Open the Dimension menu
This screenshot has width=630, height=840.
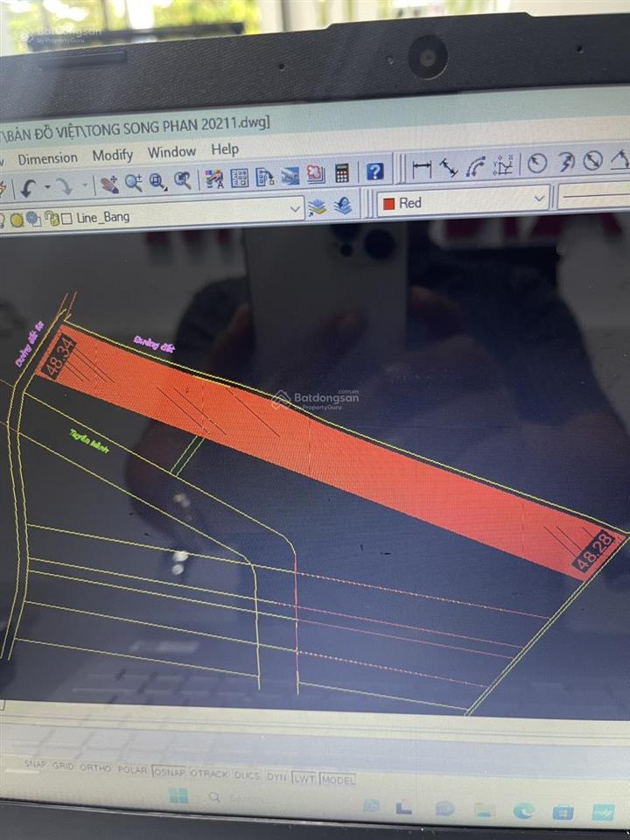47,158
